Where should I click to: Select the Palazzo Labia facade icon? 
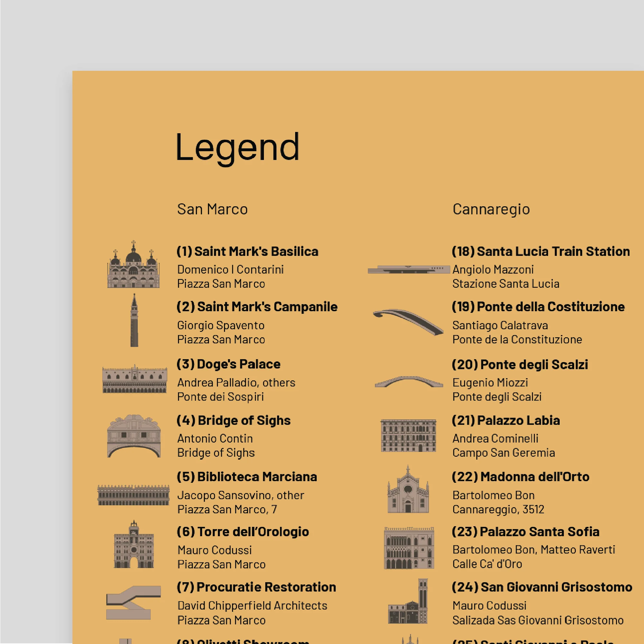click(x=408, y=436)
